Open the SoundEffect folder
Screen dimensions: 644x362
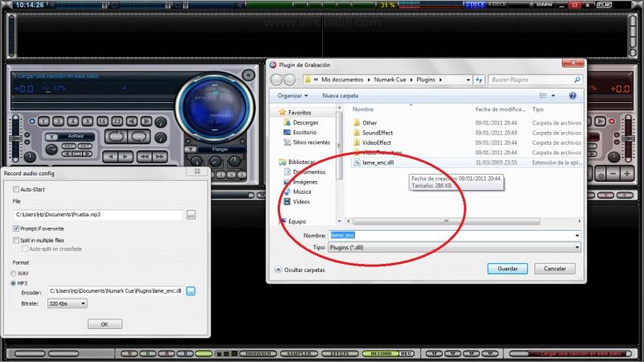pyautogui.click(x=378, y=133)
